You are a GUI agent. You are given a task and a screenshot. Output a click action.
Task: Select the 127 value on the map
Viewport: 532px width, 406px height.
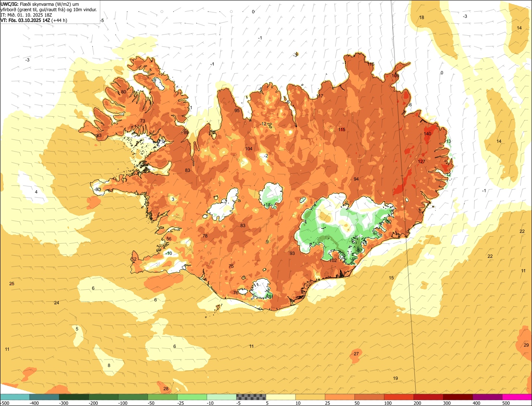point(421,161)
